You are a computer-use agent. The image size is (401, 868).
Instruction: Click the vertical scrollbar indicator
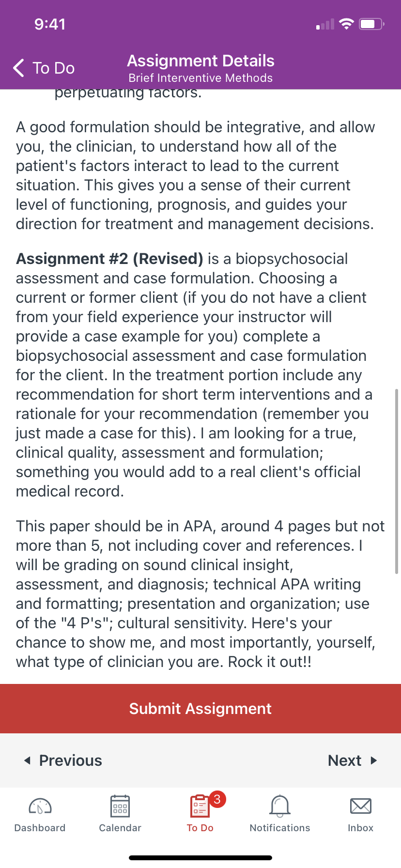397,481
